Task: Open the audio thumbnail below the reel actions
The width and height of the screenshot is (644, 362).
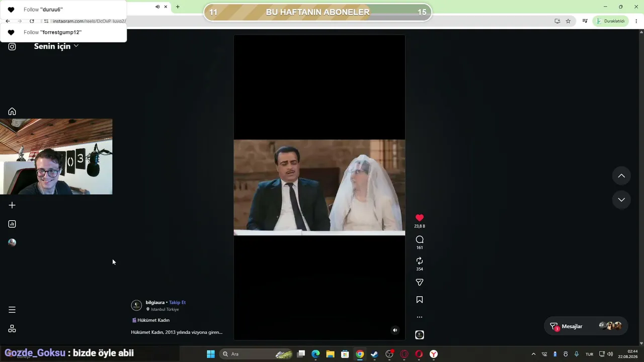Action: pos(420,335)
